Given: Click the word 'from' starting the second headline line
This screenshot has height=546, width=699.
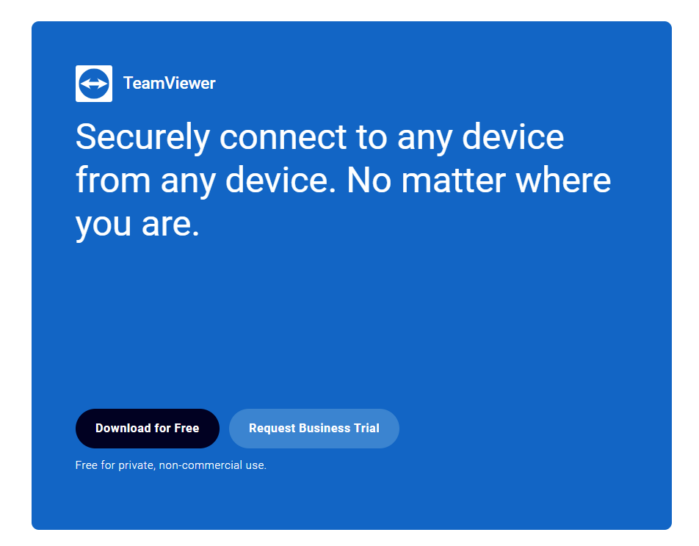Looking at the screenshot, I should click(x=113, y=181).
